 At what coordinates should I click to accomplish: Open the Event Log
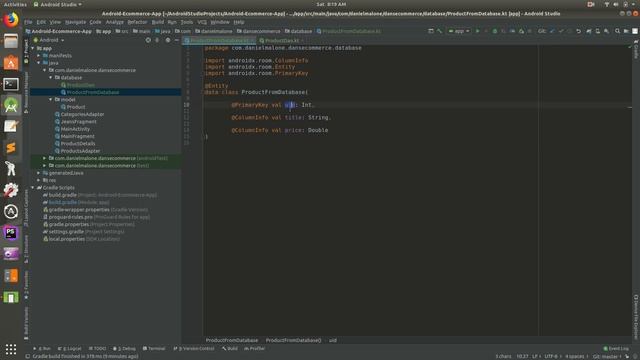616,349
